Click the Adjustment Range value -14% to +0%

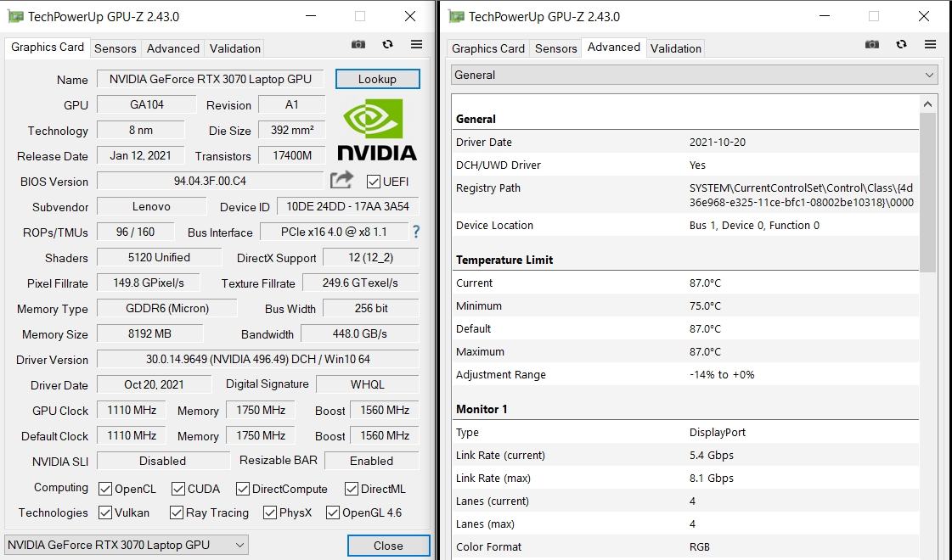(x=722, y=374)
